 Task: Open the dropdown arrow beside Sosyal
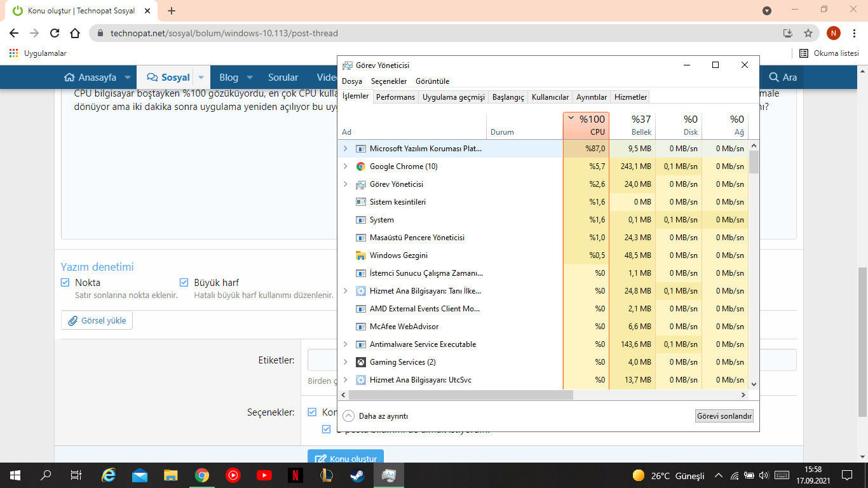pos(201,78)
